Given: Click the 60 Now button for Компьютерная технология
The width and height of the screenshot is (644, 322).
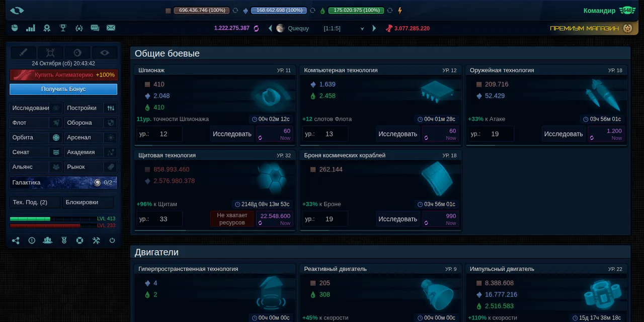Looking at the screenshot, I should [x=440, y=134].
